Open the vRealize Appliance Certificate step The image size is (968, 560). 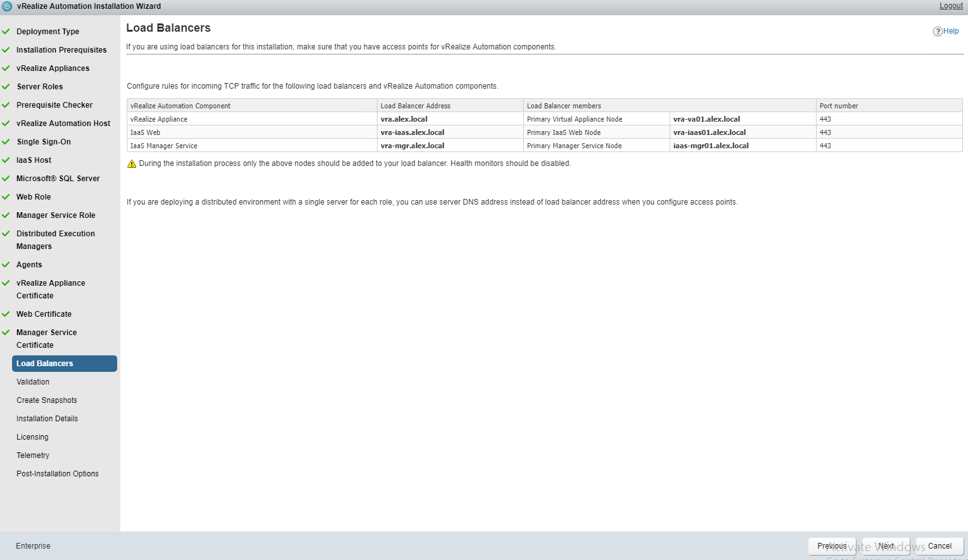(51, 290)
